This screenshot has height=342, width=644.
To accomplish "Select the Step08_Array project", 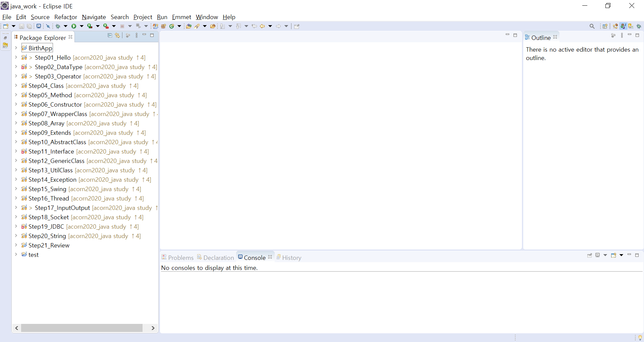I will [x=80, y=123].
